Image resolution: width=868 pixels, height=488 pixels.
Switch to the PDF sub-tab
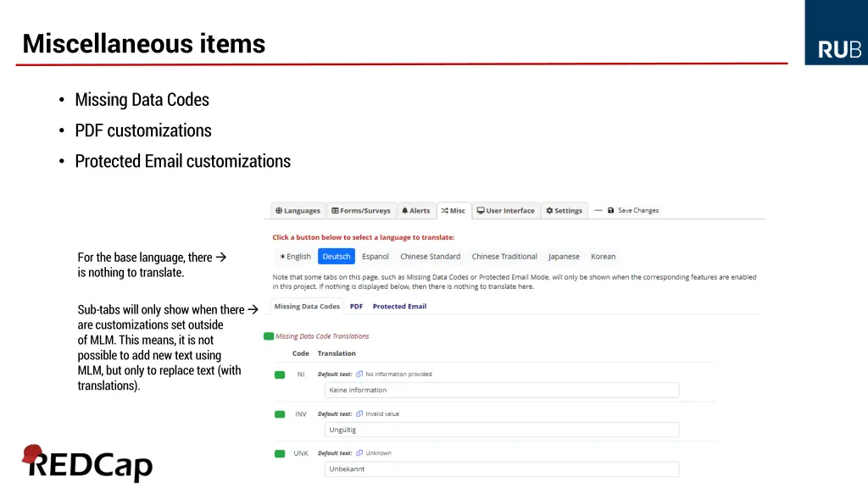pos(356,307)
